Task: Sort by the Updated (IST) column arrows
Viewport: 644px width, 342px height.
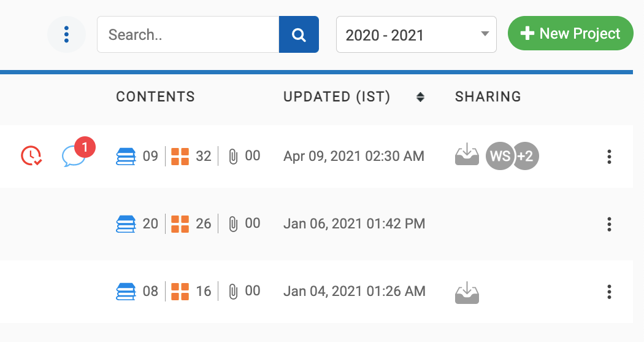Action: pos(420,97)
